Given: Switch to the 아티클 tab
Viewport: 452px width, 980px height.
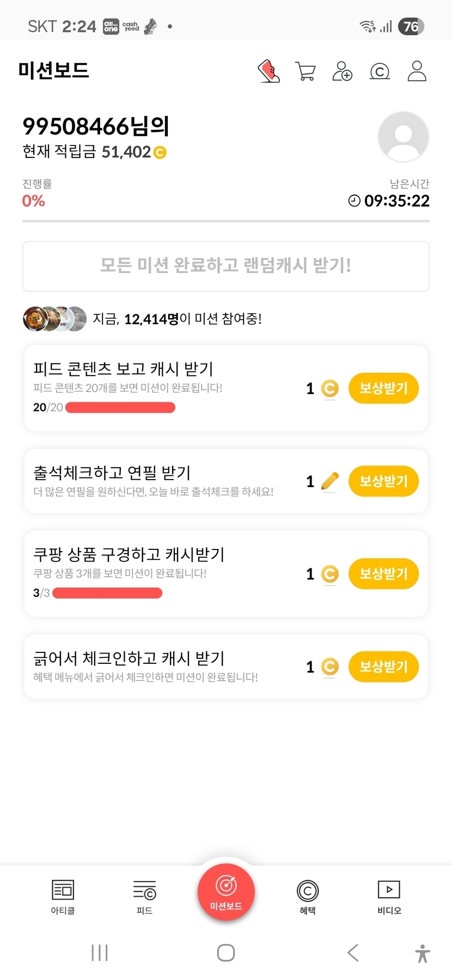Looking at the screenshot, I should coord(63,897).
